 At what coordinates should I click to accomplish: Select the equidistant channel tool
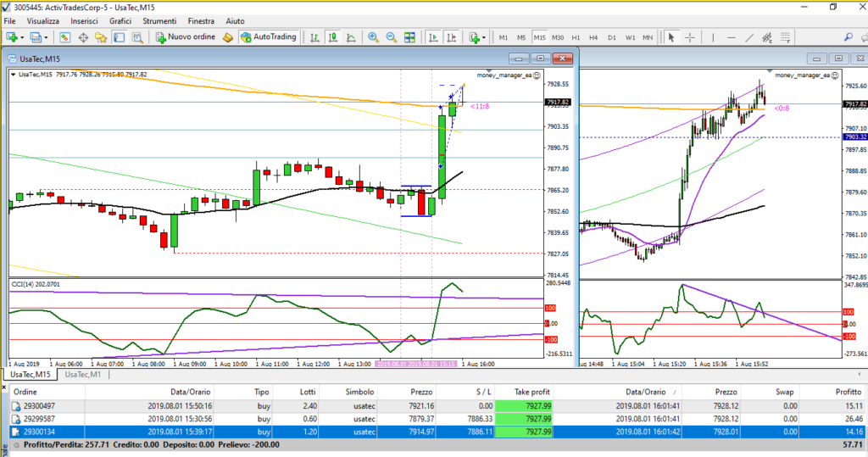coord(767,37)
